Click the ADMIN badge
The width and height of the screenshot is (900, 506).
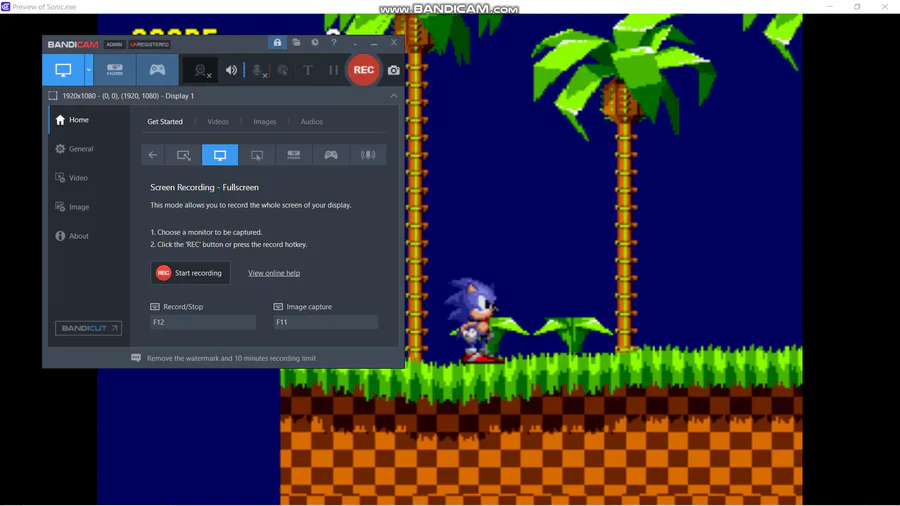pos(114,44)
